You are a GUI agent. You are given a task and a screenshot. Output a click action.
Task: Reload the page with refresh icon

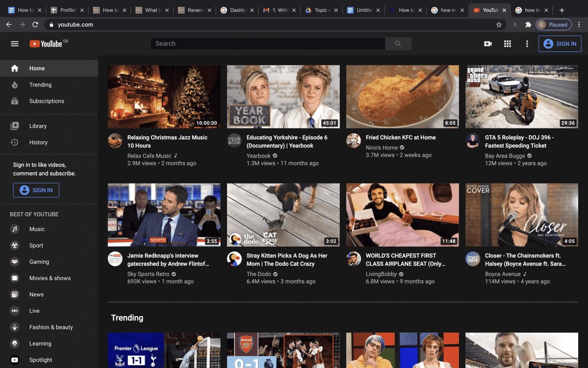pyautogui.click(x=35, y=24)
